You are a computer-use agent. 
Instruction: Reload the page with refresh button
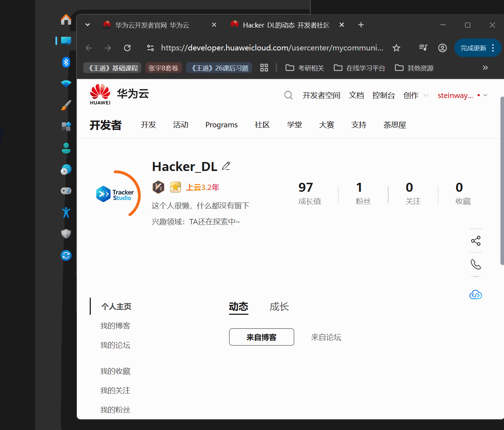127,48
